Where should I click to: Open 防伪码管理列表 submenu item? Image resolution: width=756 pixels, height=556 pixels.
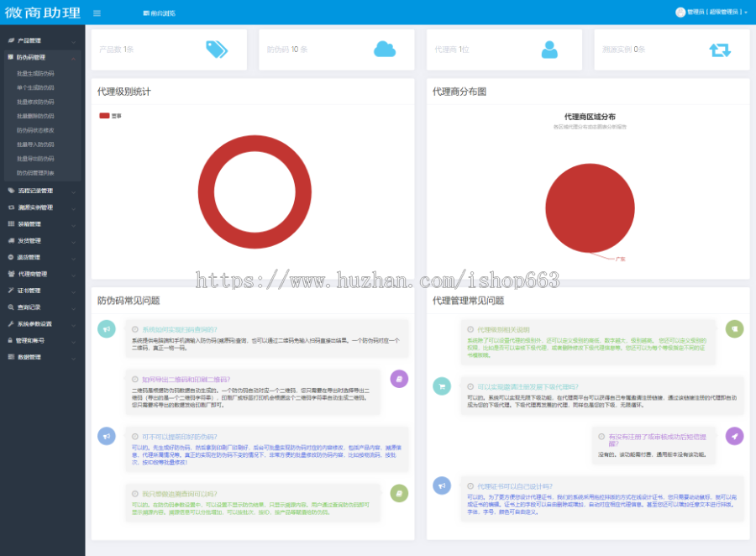click(35, 173)
